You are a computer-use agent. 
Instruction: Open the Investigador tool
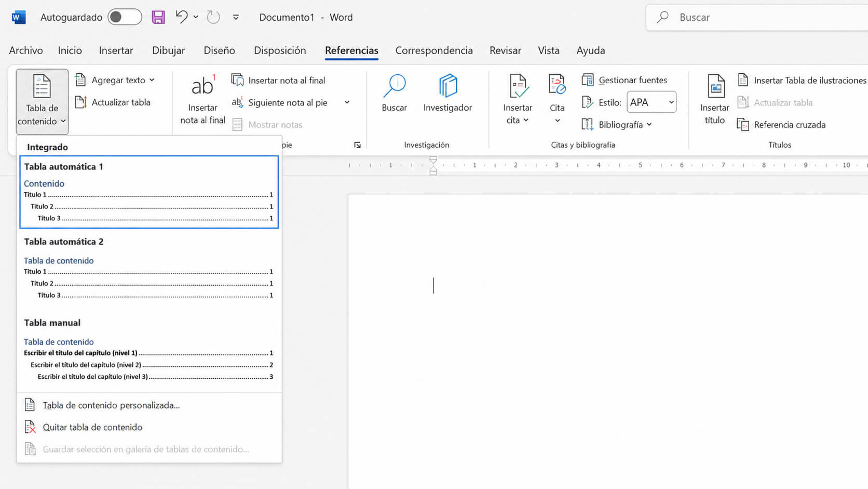[x=447, y=94]
